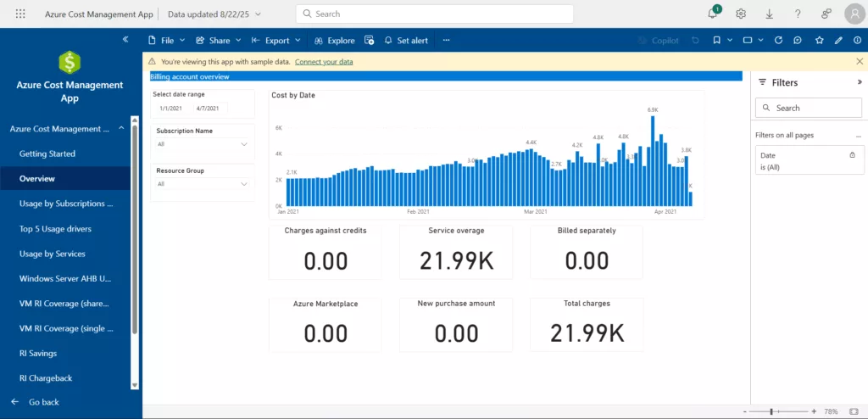Open the Getting Started page
The width and height of the screenshot is (868, 419).
point(65,154)
